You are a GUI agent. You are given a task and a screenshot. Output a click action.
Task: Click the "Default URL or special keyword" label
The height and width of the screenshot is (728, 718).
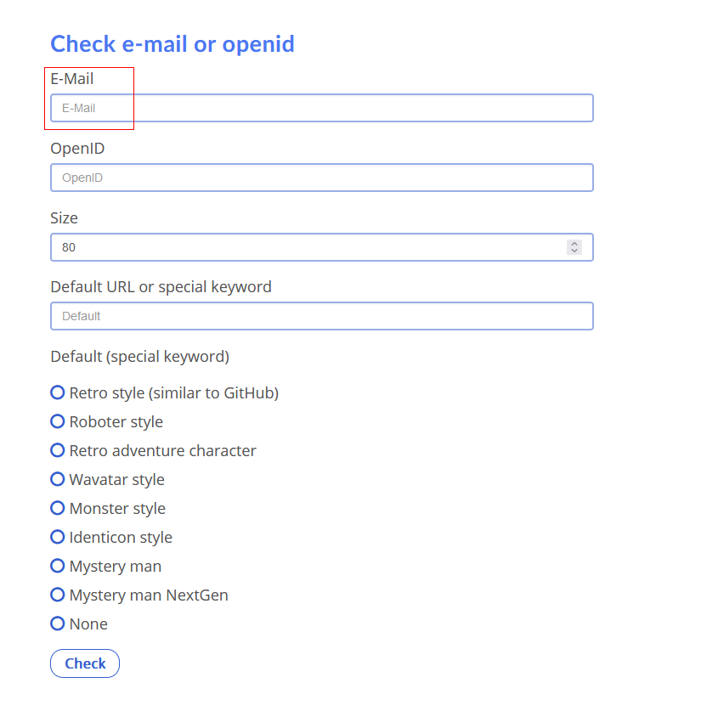pyautogui.click(x=161, y=286)
